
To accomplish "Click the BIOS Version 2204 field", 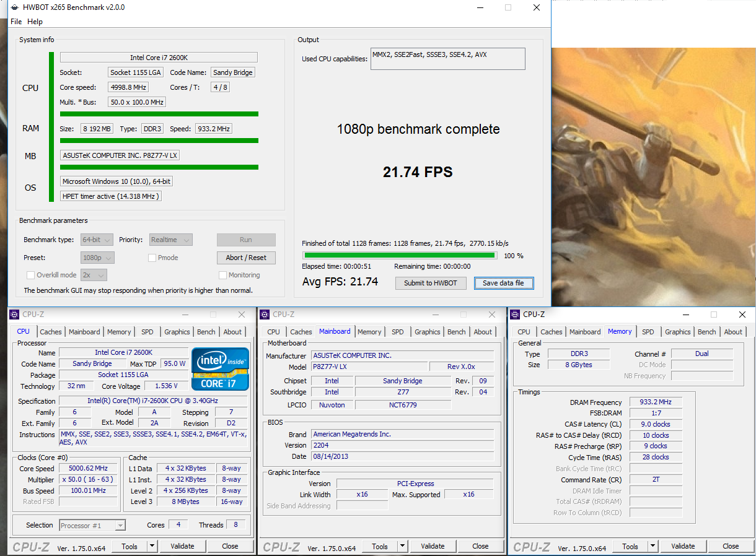I will point(402,445).
